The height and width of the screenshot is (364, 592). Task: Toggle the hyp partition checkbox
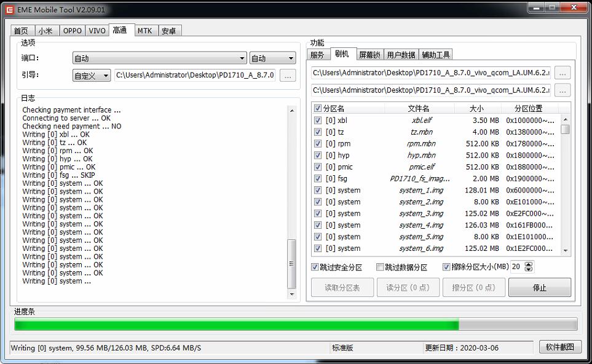coord(318,155)
